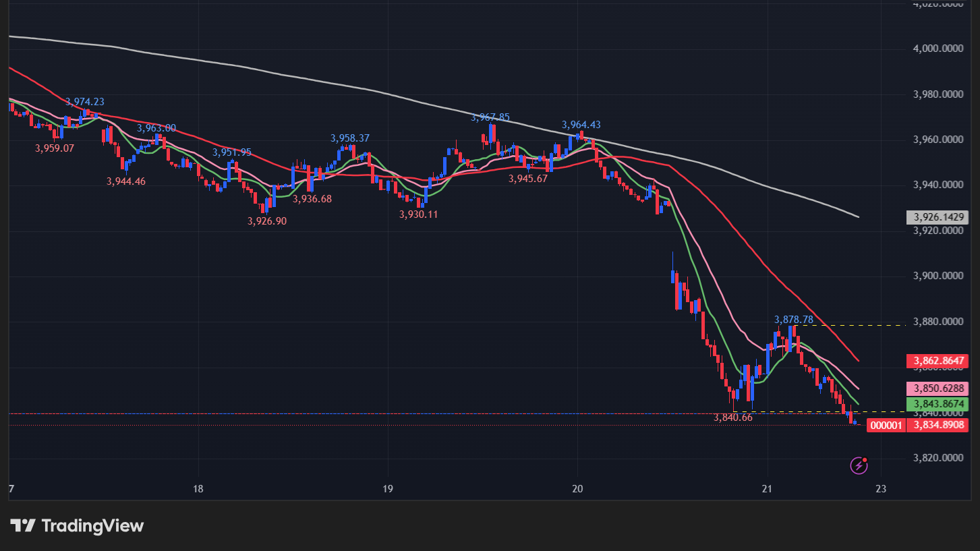Click the 000001 countdown label
Image resolution: width=980 pixels, height=551 pixels.
click(x=886, y=426)
